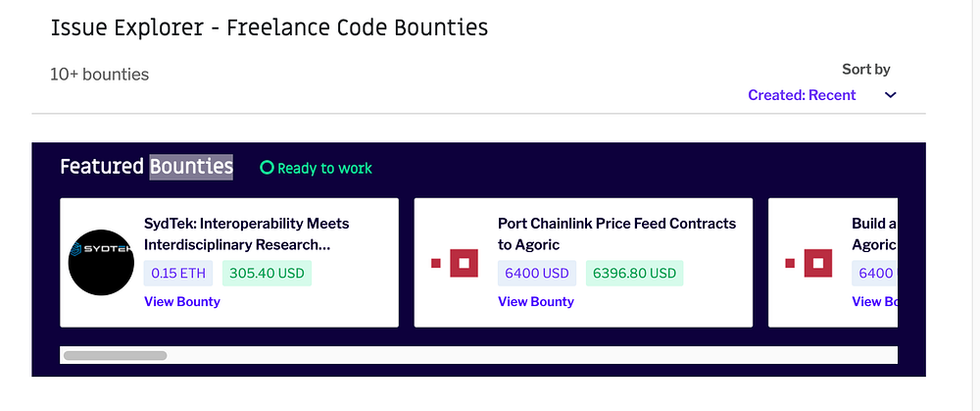980x411 pixels.
Task: Click the 305.40 USD value badge
Action: click(267, 273)
